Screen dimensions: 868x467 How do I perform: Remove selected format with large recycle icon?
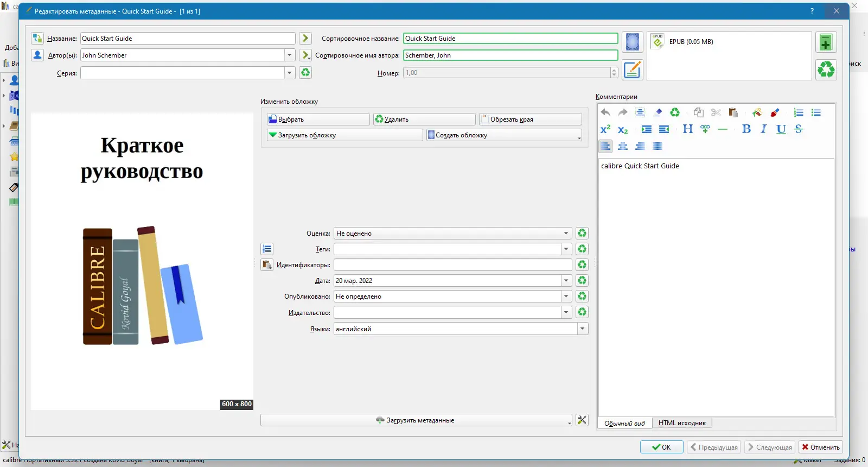(826, 70)
